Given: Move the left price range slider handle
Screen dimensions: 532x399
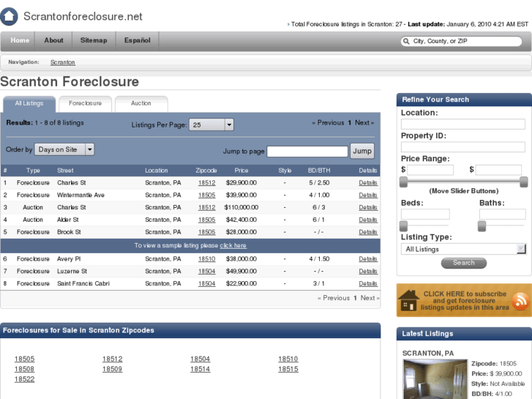Looking at the screenshot, I should [403, 182].
